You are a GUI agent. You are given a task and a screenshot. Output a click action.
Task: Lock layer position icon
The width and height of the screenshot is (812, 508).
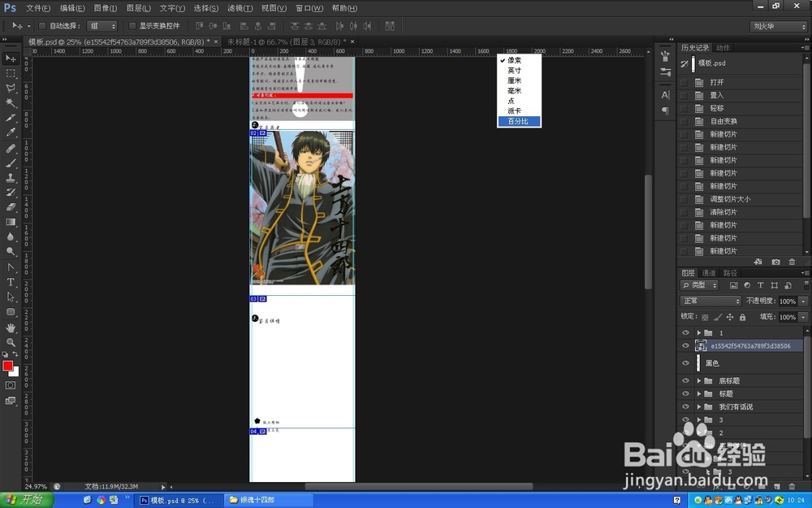(730, 317)
